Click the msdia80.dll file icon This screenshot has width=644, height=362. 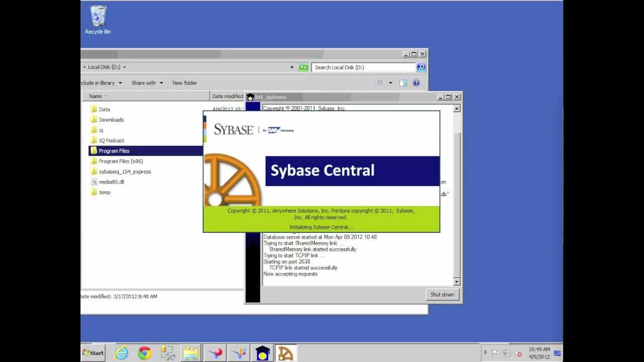click(x=94, y=182)
